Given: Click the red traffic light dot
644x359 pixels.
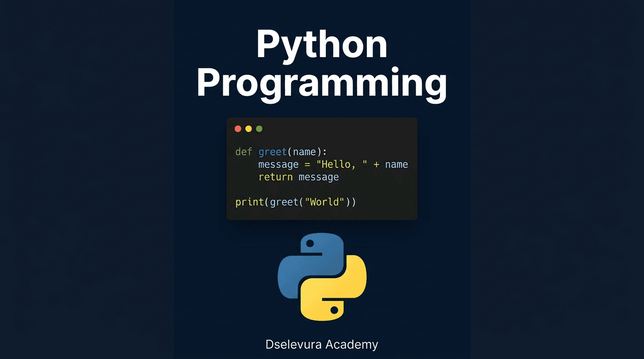Looking at the screenshot, I should tap(238, 128).
